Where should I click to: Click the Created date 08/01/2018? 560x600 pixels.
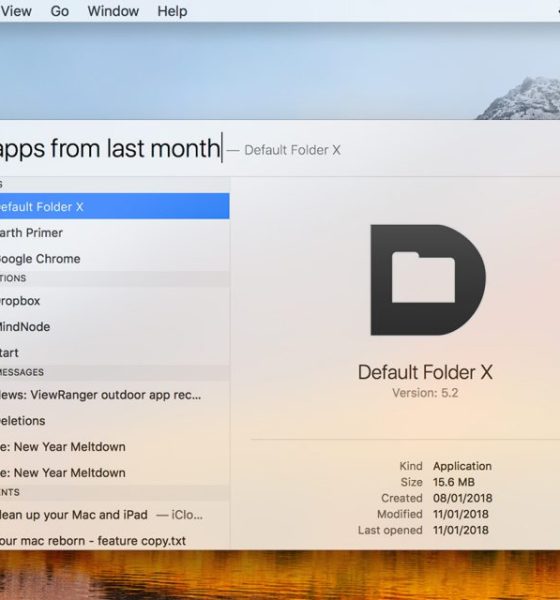pyautogui.click(x=462, y=498)
